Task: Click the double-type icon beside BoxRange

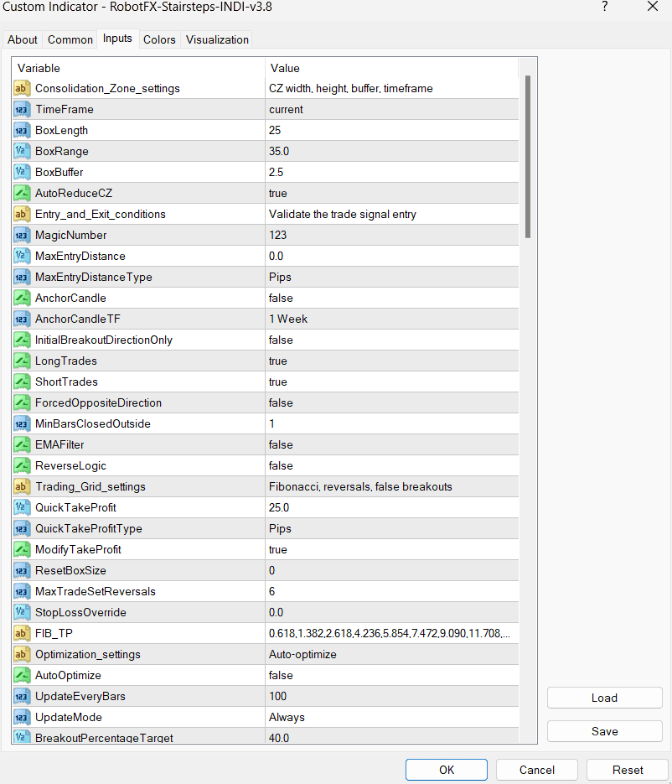Action: 22,152
